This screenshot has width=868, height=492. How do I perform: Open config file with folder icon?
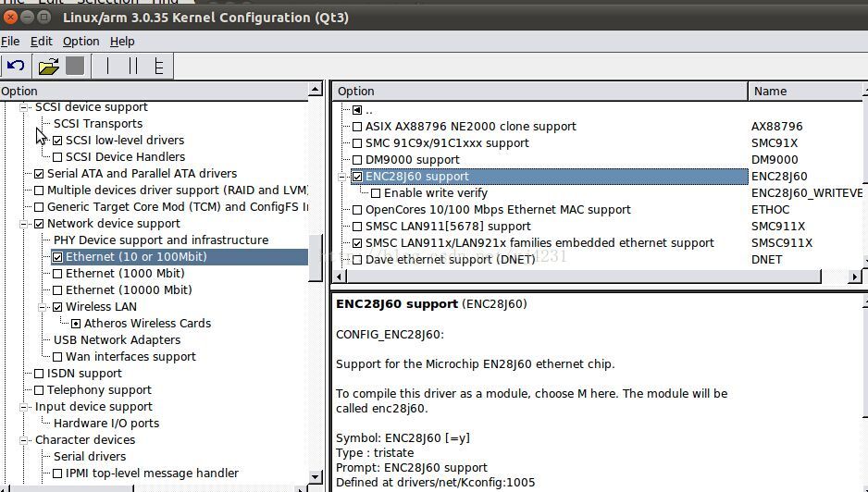(48, 67)
